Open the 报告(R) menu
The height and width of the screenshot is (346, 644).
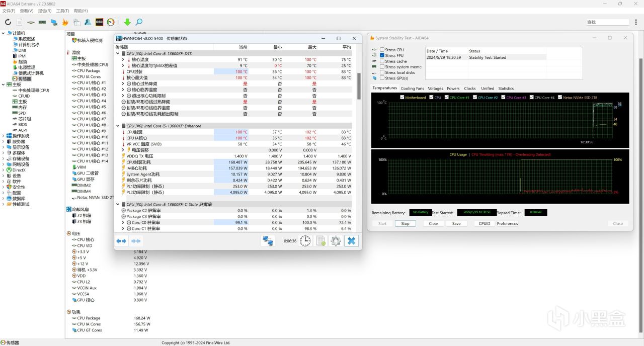point(45,11)
